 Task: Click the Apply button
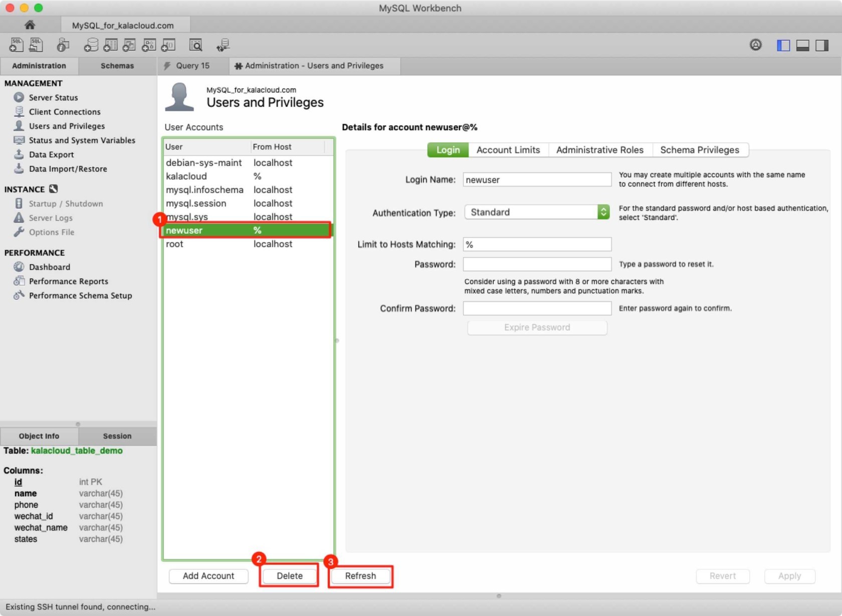(789, 576)
